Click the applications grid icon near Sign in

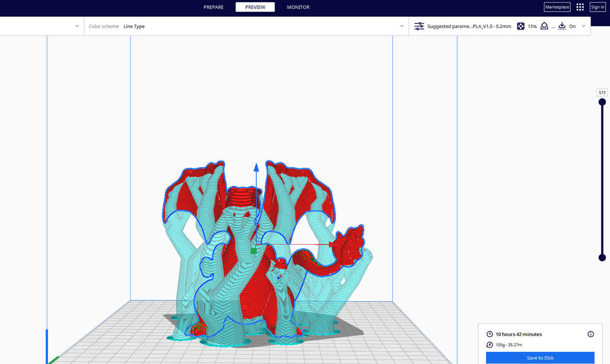[579, 7]
